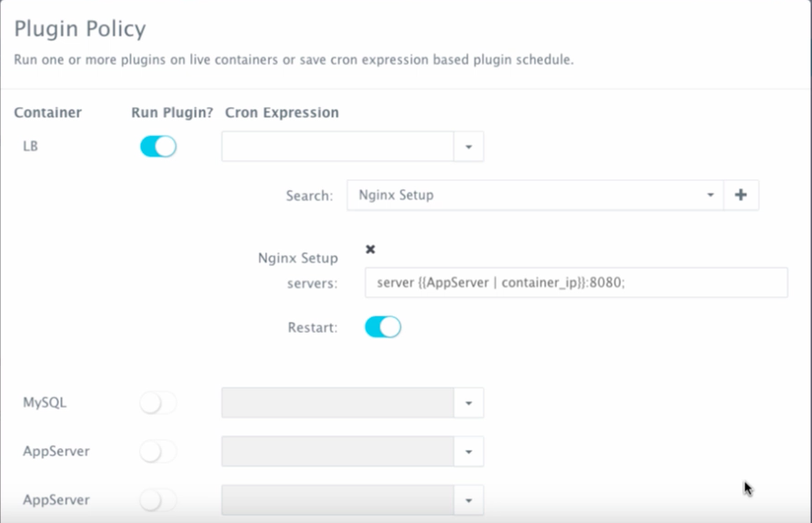Expand the last AppServer cron dropdown arrow
The height and width of the screenshot is (523, 812).
[x=468, y=500]
